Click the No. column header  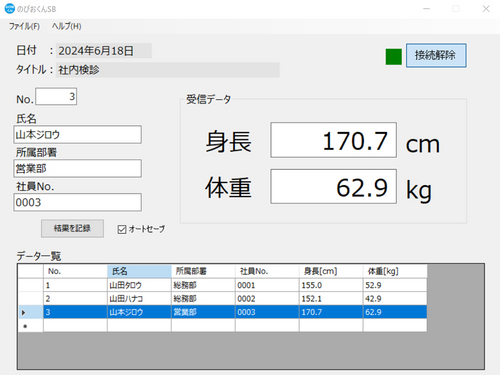[x=75, y=271]
